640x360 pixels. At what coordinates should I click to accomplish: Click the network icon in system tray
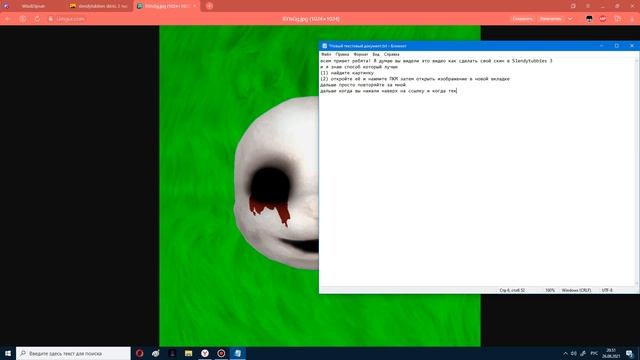pyautogui.click(x=583, y=353)
